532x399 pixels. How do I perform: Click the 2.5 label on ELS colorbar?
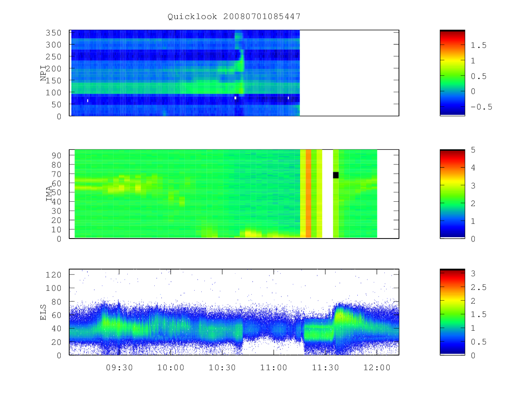(x=479, y=287)
